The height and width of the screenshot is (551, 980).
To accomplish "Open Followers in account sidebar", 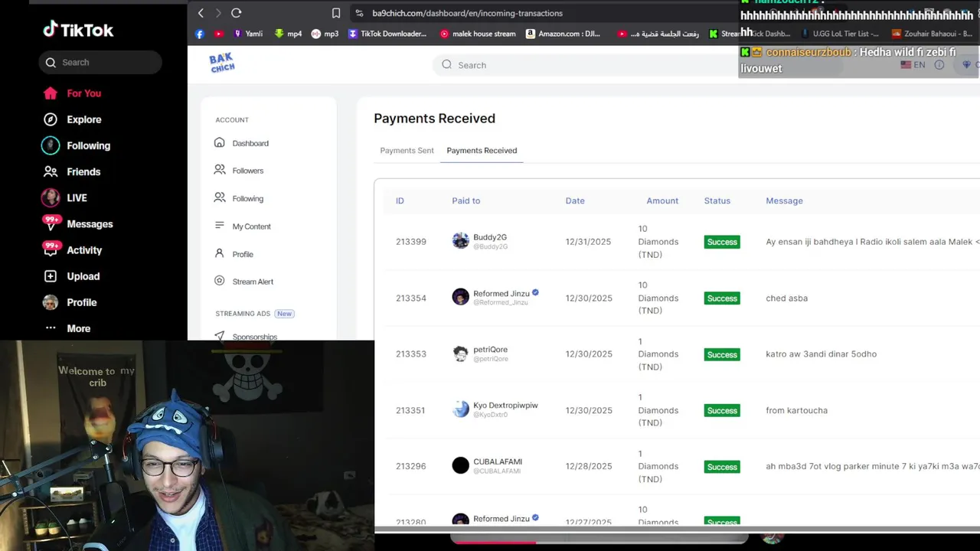I will (239, 171).
